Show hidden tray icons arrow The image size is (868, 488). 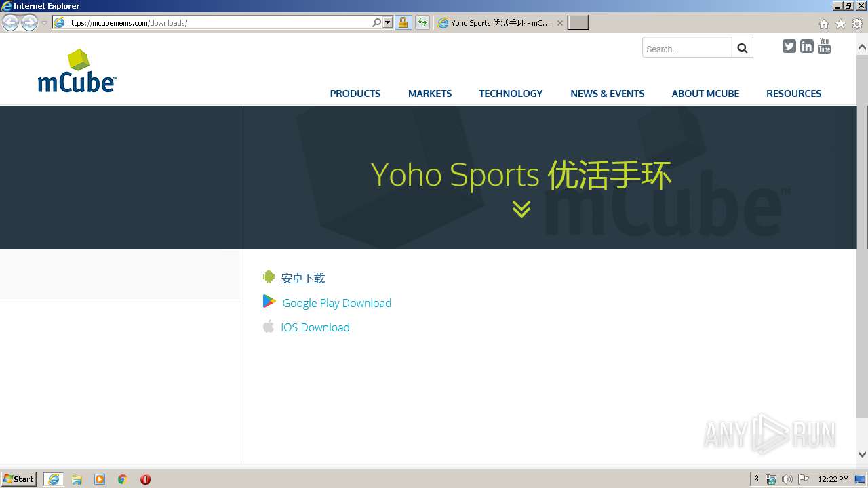pos(756,479)
